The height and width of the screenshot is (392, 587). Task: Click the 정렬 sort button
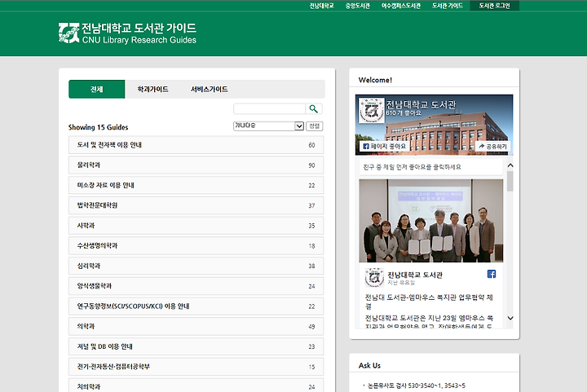[x=315, y=126]
